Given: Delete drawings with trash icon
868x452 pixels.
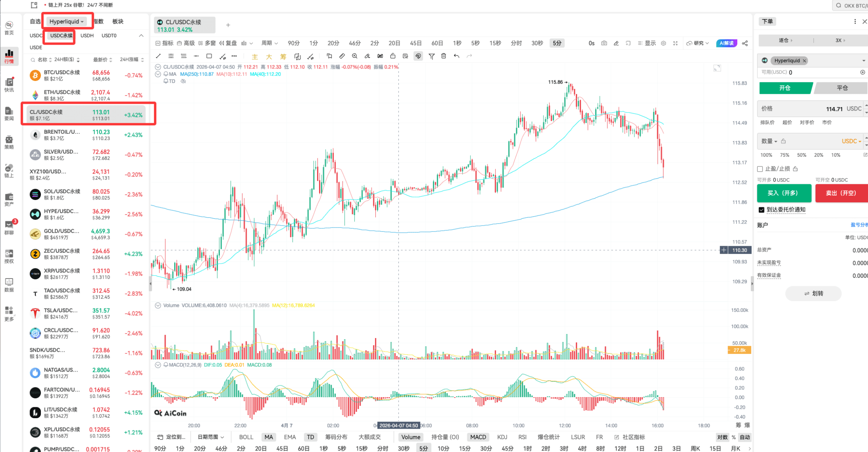Looking at the screenshot, I should coord(444,56).
